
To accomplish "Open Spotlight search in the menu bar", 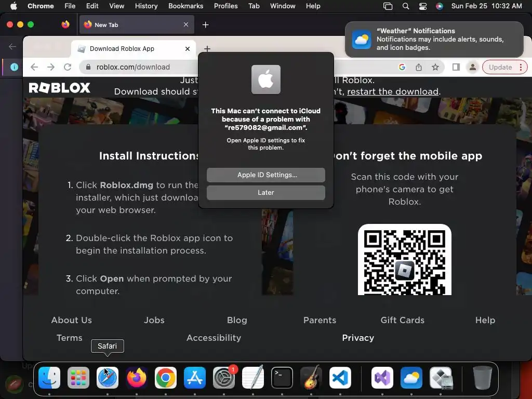I will [x=405, y=6].
